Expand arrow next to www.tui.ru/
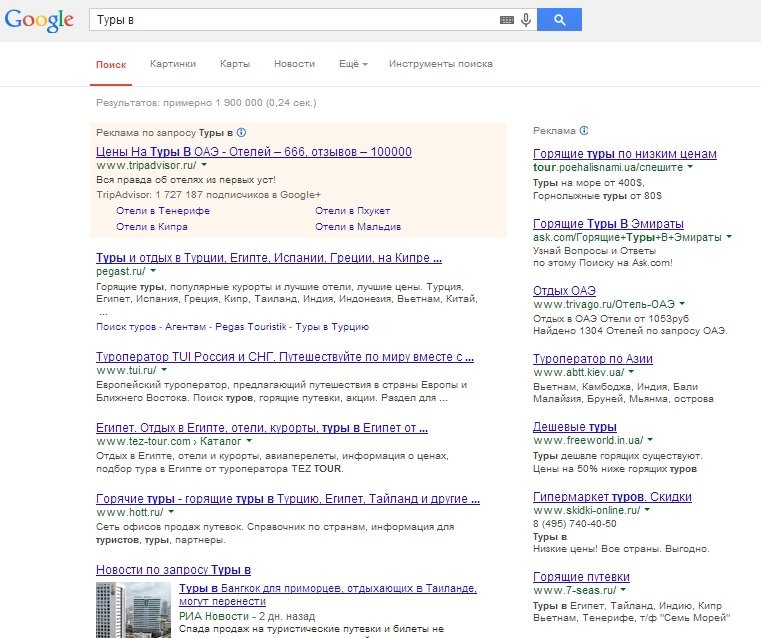 [x=164, y=370]
